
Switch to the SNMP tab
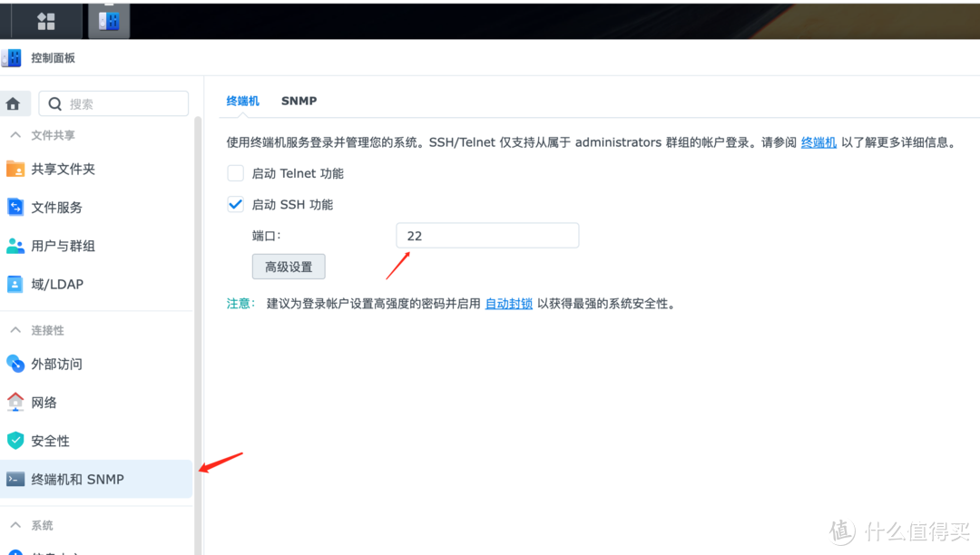299,101
